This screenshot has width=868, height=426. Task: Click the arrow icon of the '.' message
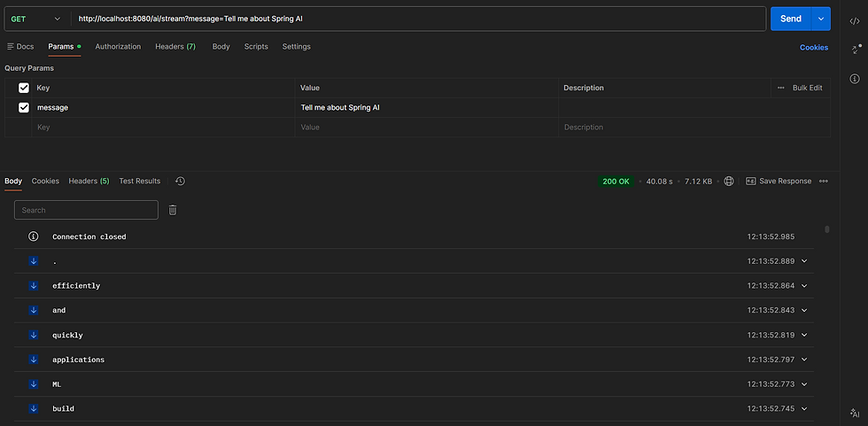coord(34,261)
